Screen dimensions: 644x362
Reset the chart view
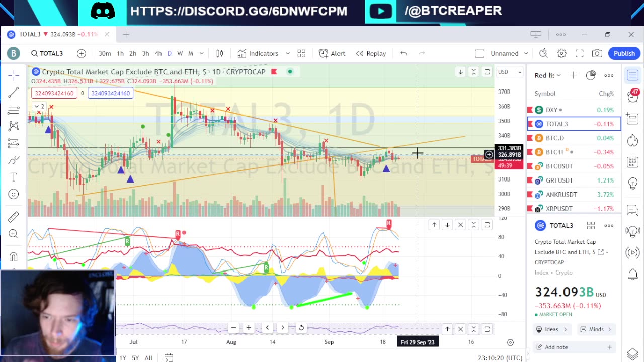tap(301, 328)
